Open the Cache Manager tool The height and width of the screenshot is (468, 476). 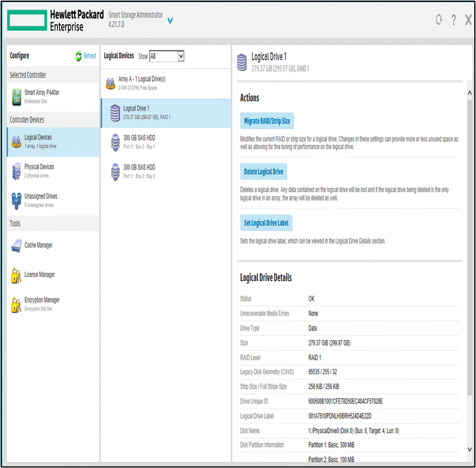pyautogui.click(x=53, y=245)
